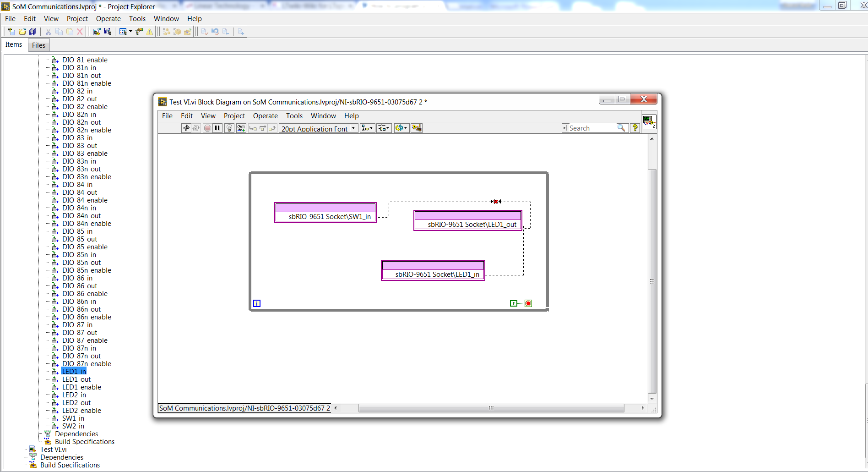Screen dimensions: 868x472
Task: Click New Project icon in Project Explorer toolbar
Action: click(11, 32)
